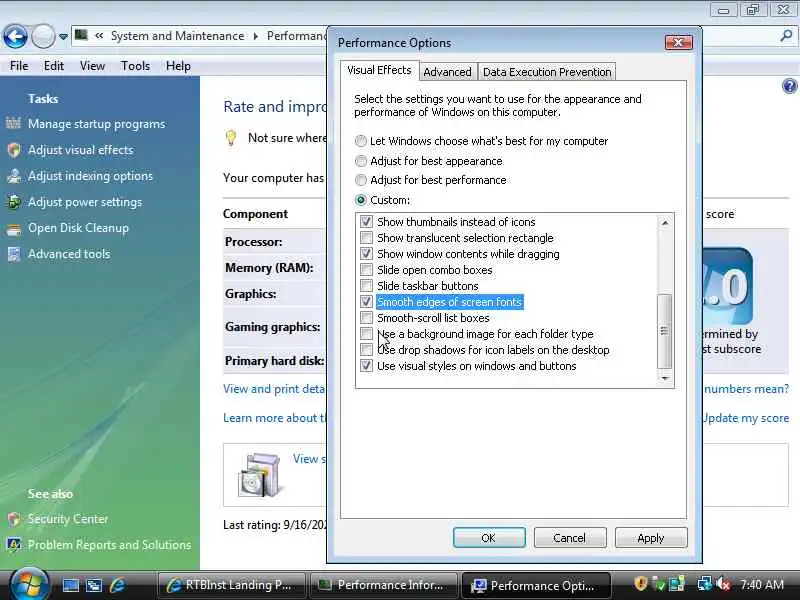Image resolution: width=800 pixels, height=600 pixels.
Task: Open Problem Reports and Solutions
Action: pyautogui.click(x=109, y=545)
